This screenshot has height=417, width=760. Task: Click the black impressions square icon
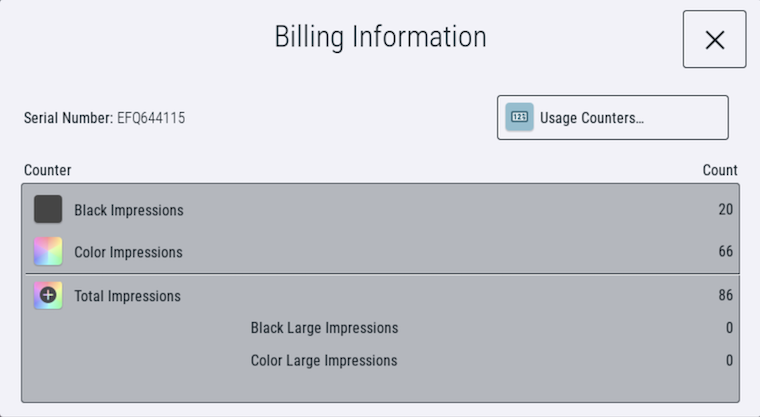pyautogui.click(x=48, y=209)
